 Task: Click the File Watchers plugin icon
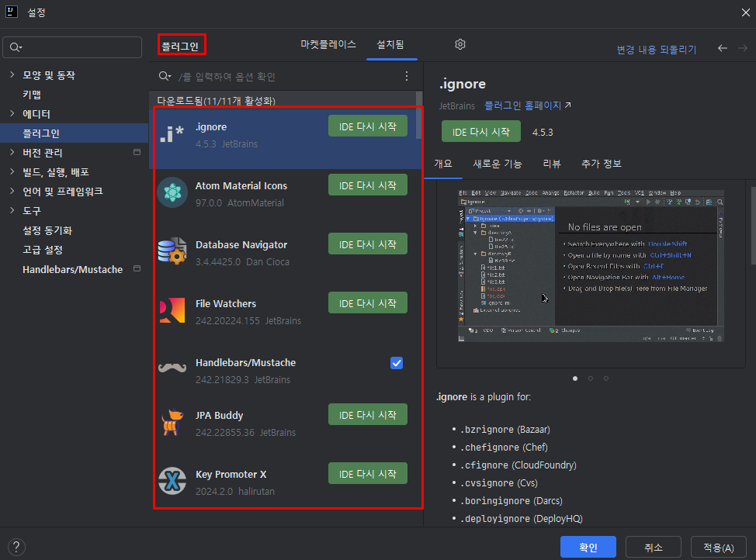[x=172, y=310]
